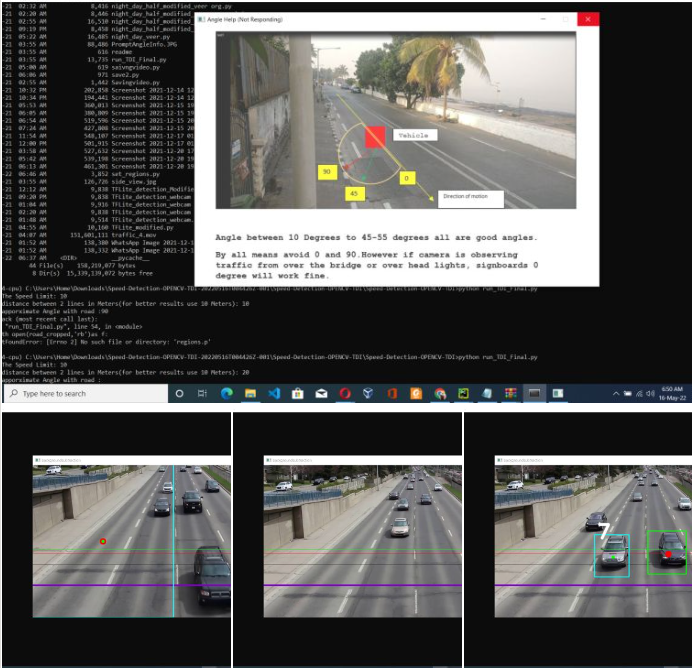Open PyCharm from the taskbar
The width and height of the screenshot is (692, 668).
coord(463,393)
